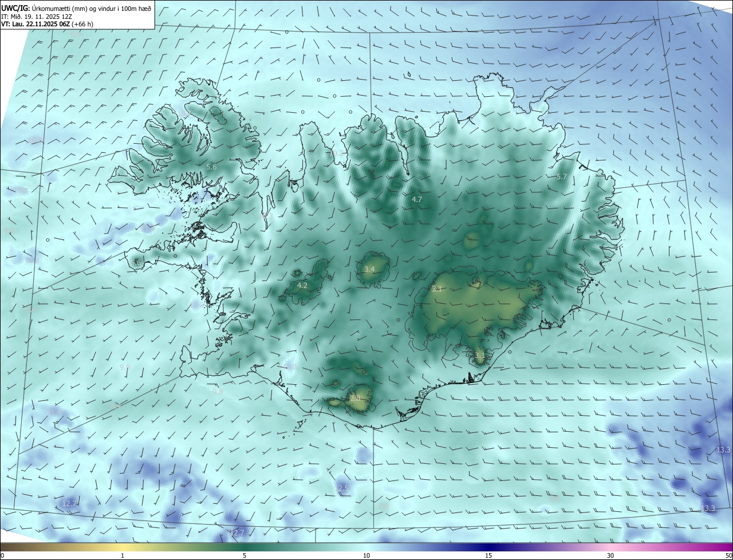733x560 pixels.
Task: Click the 10 tick label on the color scale
Action: pyautogui.click(x=366, y=555)
